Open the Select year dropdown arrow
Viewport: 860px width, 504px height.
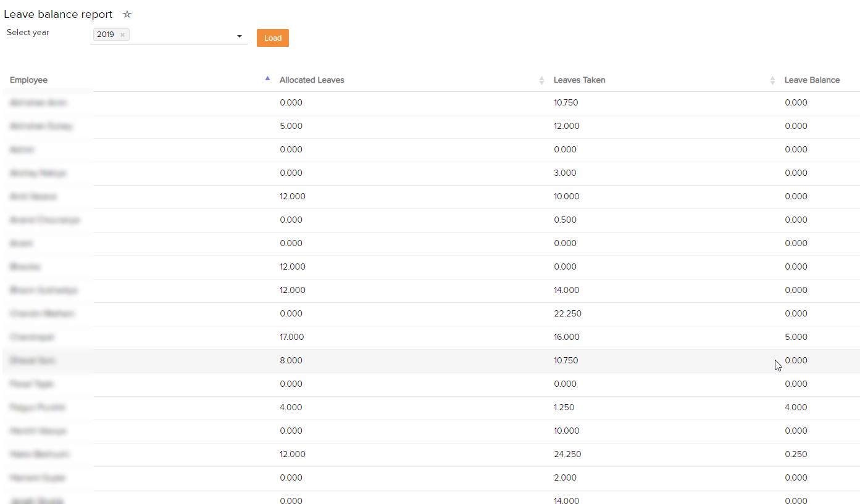point(240,36)
